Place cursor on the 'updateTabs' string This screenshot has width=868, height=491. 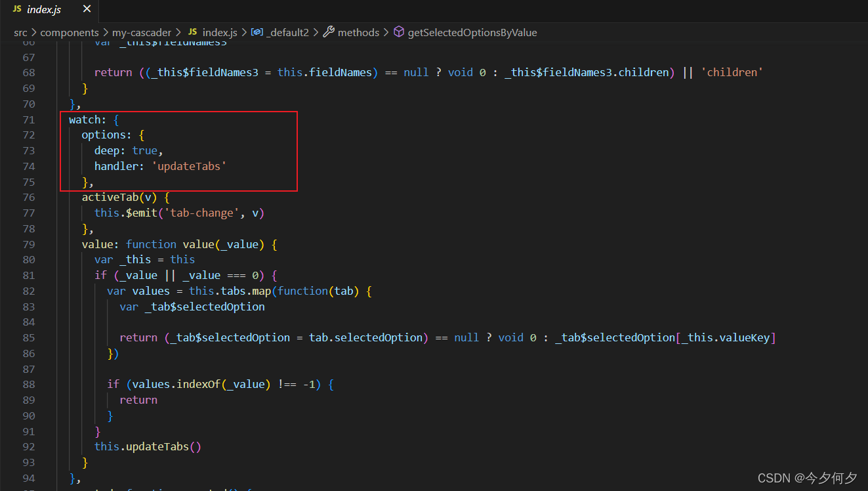189,166
